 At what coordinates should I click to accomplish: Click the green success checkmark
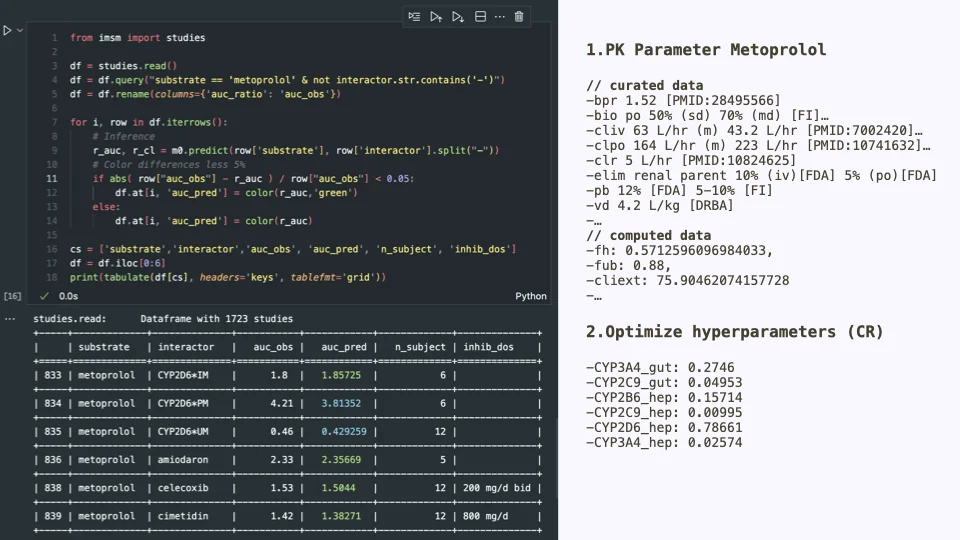(x=44, y=296)
